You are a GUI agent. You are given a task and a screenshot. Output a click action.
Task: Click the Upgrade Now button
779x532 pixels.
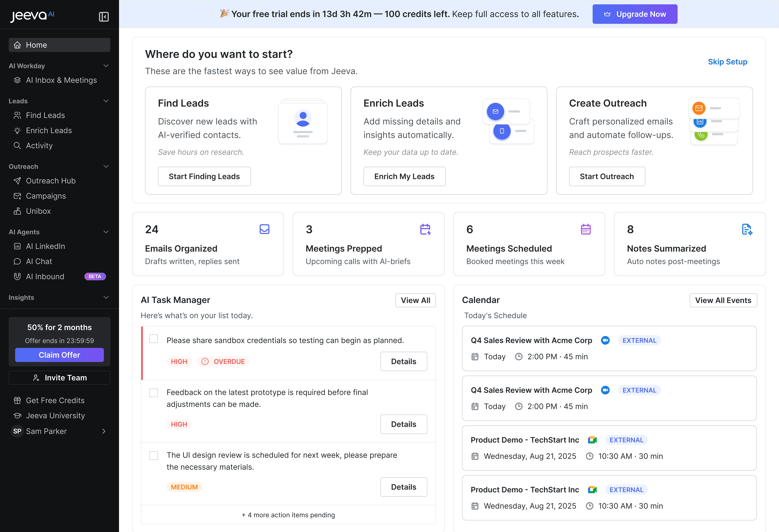(x=635, y=14)
